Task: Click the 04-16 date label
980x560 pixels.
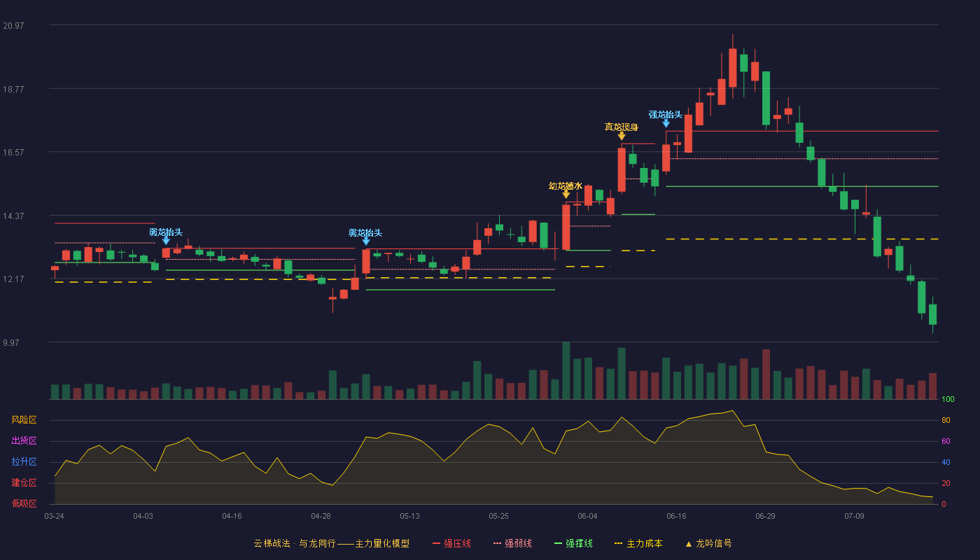Action: (232, 516)
